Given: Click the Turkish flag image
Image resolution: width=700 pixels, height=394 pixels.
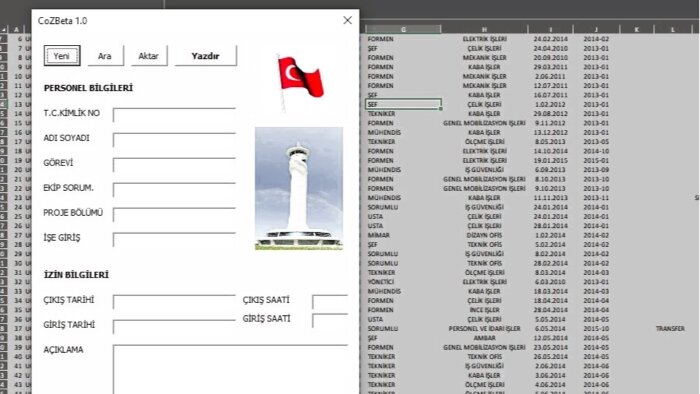Looking at the screenshot, I should [300, 83].
